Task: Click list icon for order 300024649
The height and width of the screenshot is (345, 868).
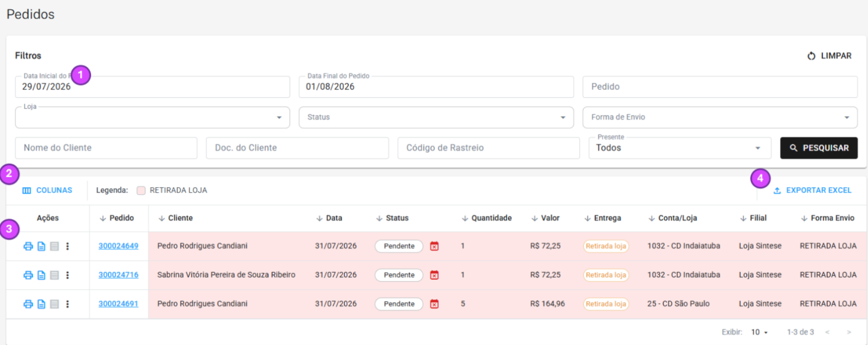Action: tap(54, 246)
